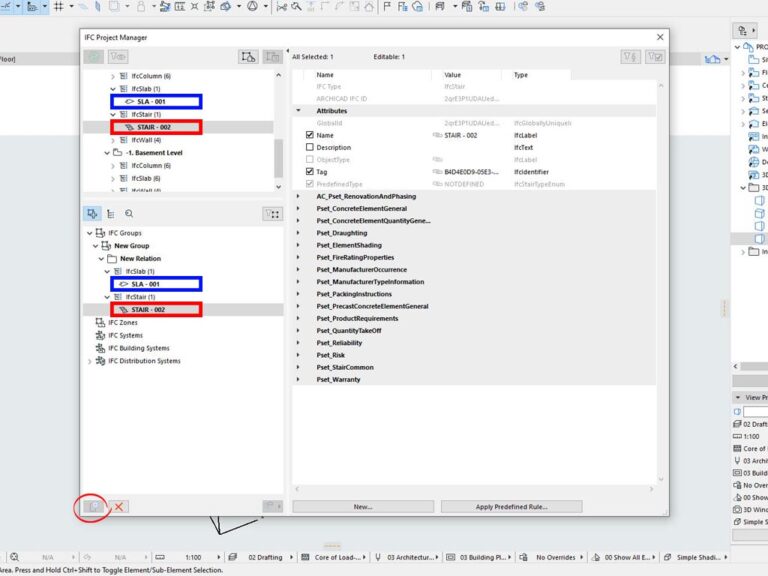Expand Pset_QuantityTakeOff property set
Image resolution: width=768 pixels, height=576 pixels.
pyautogui.click(x=298, y=331)
